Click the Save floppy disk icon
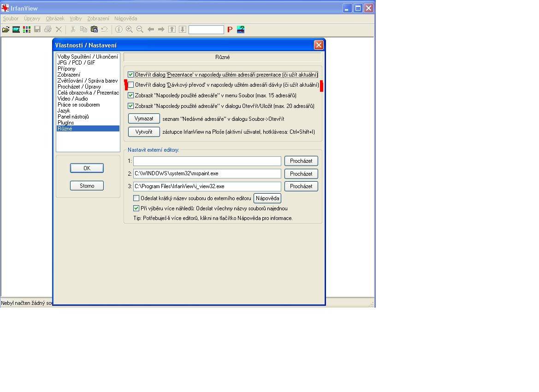This screenshot has width=539, height=392. point(37,30)
